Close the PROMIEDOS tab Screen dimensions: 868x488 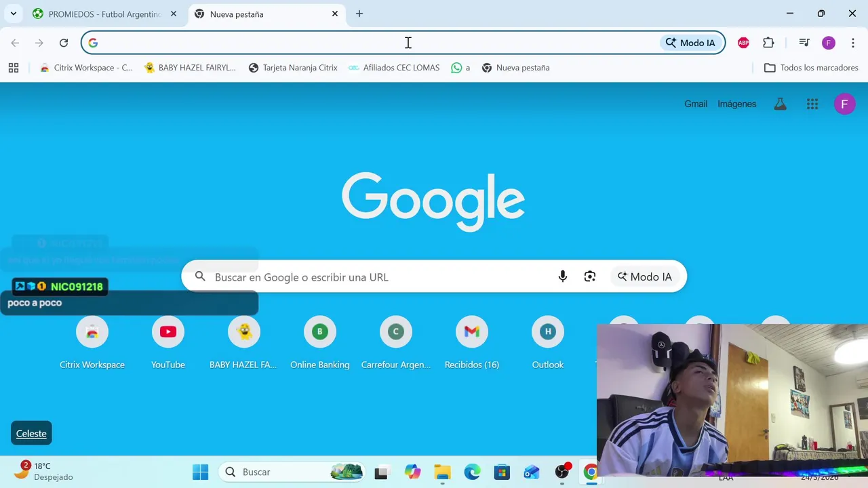[x=174, y=14]
